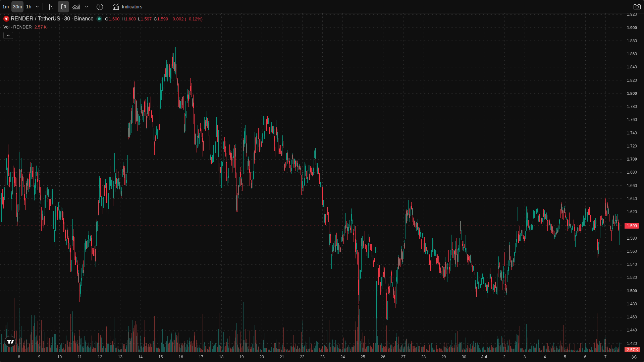Select the Bars chart style icon
The width and height of the screenshot is (644, 362).
coord(51,7)
